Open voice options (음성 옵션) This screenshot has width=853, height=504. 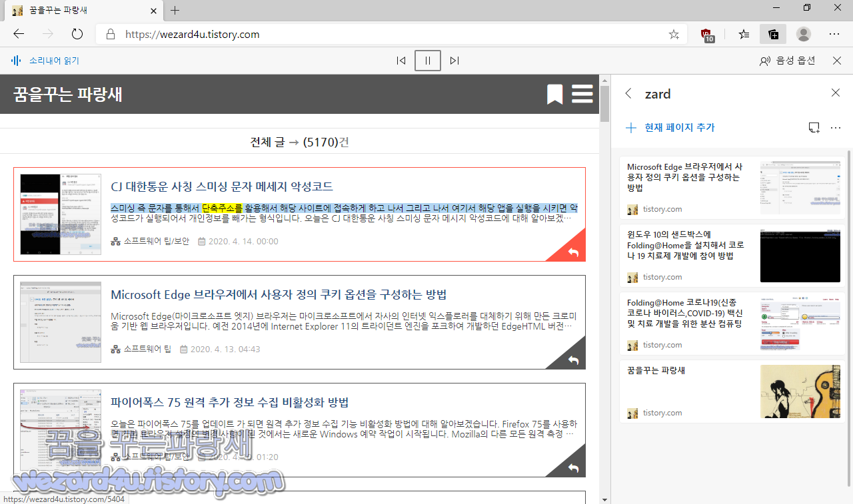click(788, 61)
